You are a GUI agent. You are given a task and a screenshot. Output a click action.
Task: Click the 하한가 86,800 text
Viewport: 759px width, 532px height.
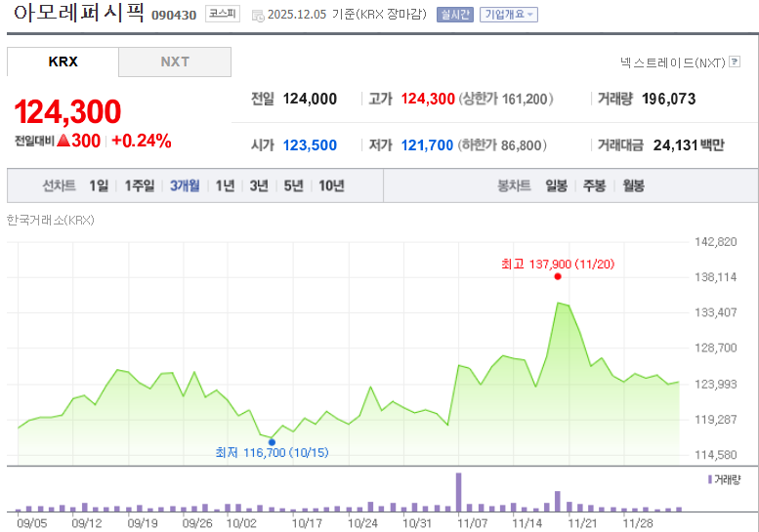click(502, 145)
